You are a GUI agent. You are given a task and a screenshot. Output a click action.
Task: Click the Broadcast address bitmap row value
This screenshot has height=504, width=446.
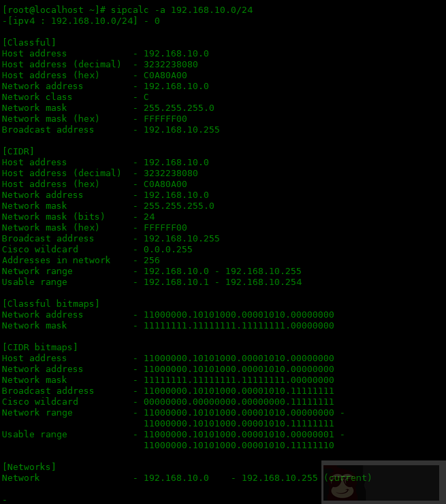239,391
